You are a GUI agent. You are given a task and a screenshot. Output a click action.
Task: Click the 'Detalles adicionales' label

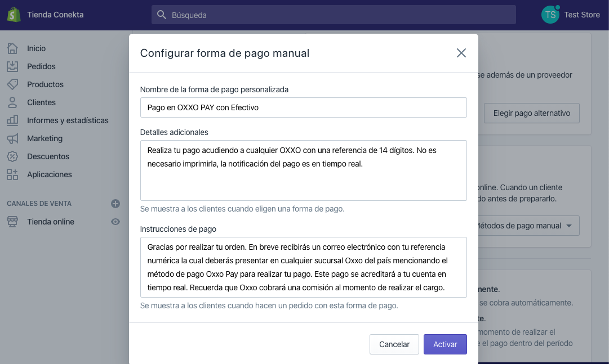(x=174, y=132)
